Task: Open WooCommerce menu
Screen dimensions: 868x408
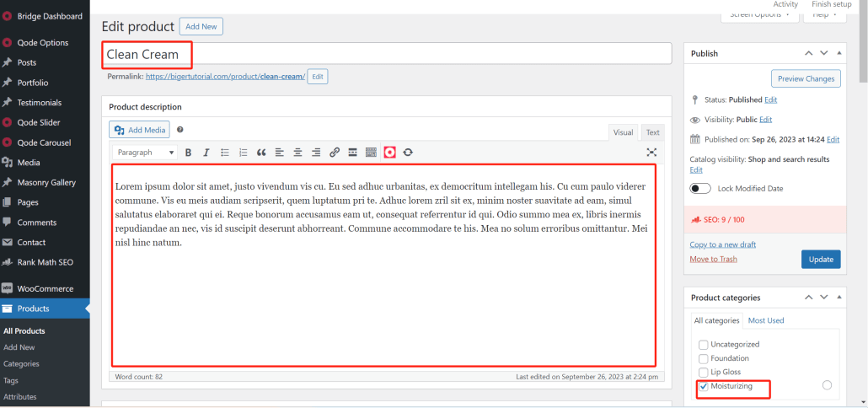Action: click(45, 288)
